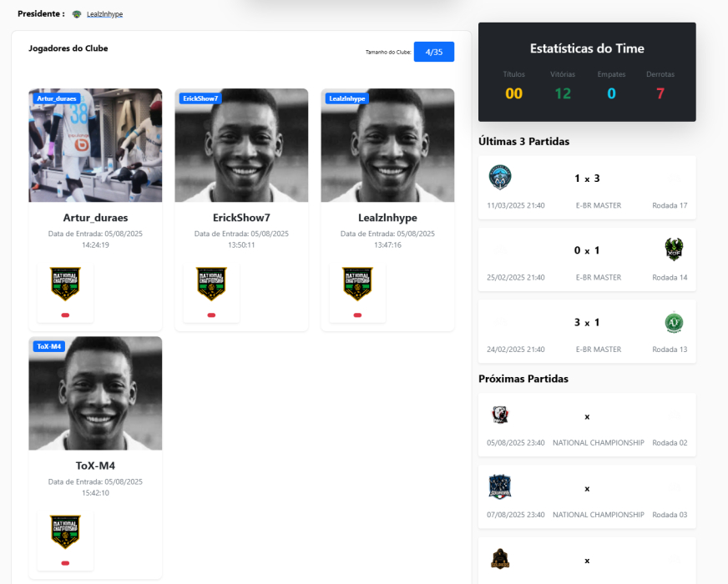Click the National Championship badge under ToX-M4

(65, 532)
